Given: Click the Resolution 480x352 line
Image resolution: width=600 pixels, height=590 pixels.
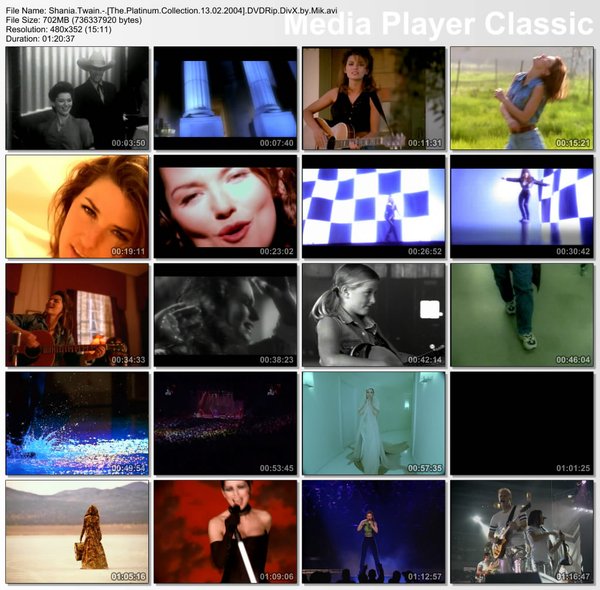Looking at the screenshot, I should pyautogui.click(x=59, y=29).
